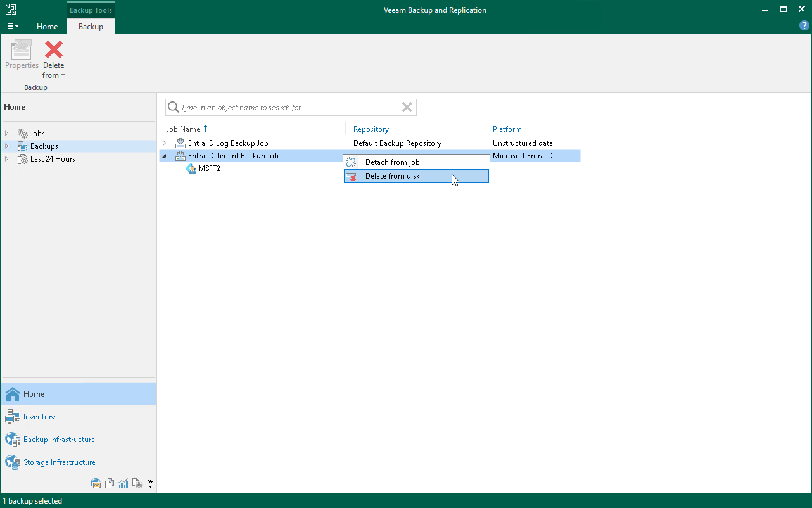This screenshot has height=508, width=812.
Task: Open the Files view icon
Action: (110, 484)
